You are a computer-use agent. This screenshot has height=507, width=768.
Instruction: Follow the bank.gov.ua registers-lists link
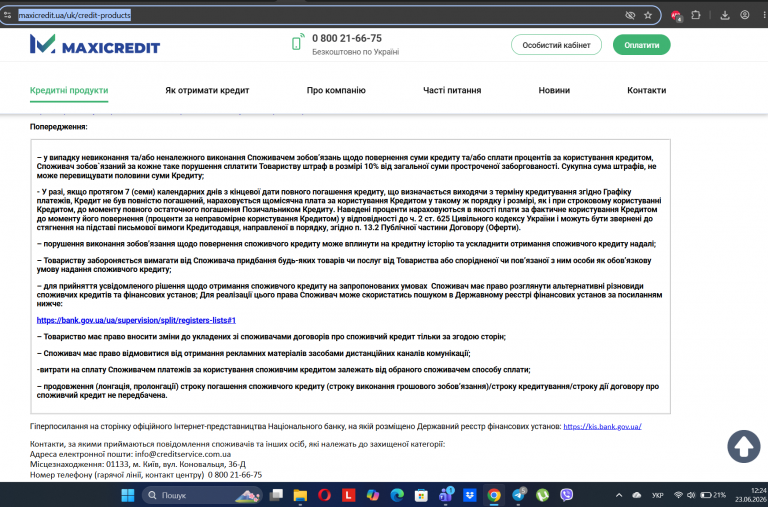(x=136, y=320)
